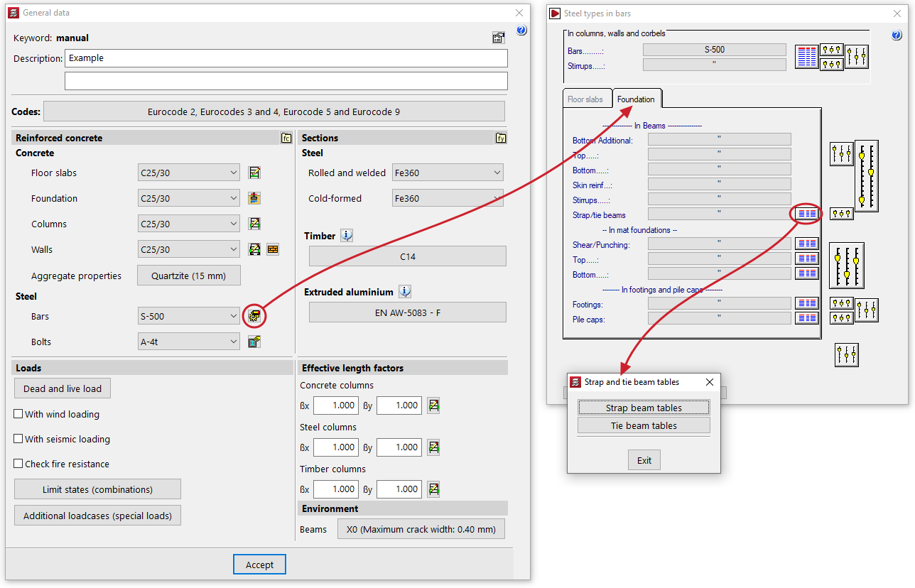This screenshot has width=915, height=588.
Task: Expand the Steel Bars S-500 dropdown
Action: tap(189, 316)
